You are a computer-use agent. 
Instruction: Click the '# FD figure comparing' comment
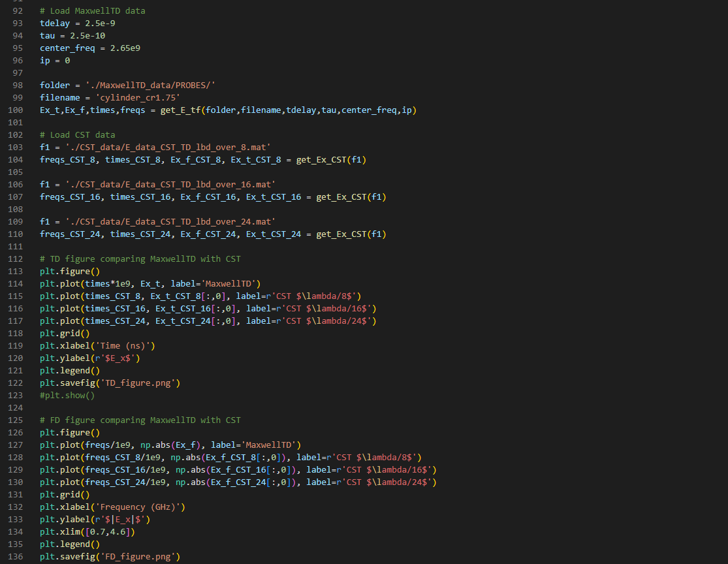pyautogui.click(x=140, y=420)
